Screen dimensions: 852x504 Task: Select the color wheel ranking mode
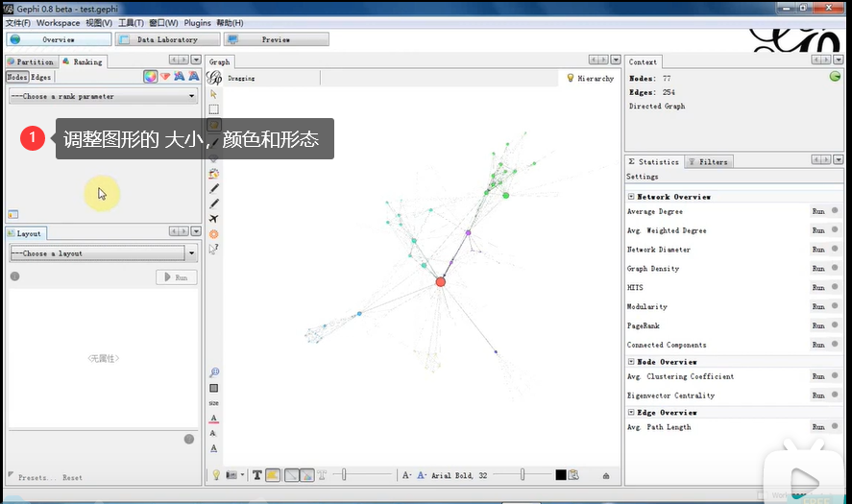tap(151, 77)
